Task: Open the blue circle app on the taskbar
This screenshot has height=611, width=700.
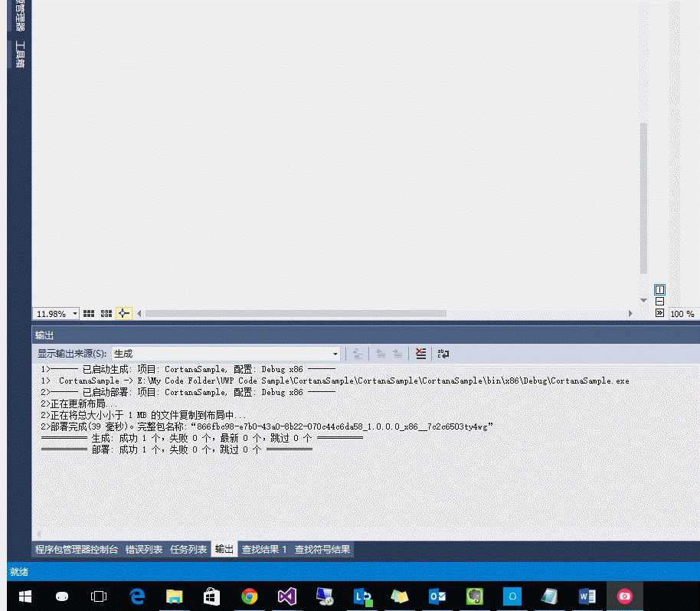Action: (512, 596)
